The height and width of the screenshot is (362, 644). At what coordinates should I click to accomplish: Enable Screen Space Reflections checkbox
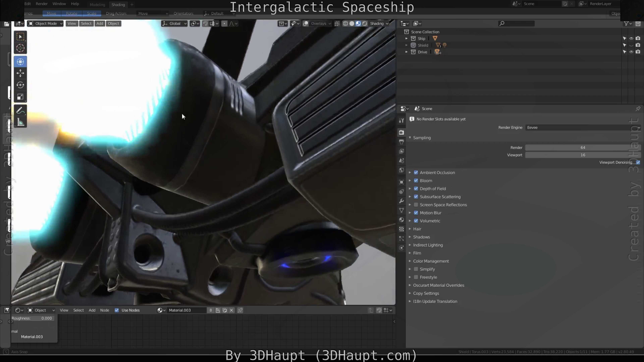pyautogui.click(x=416, y=205)
